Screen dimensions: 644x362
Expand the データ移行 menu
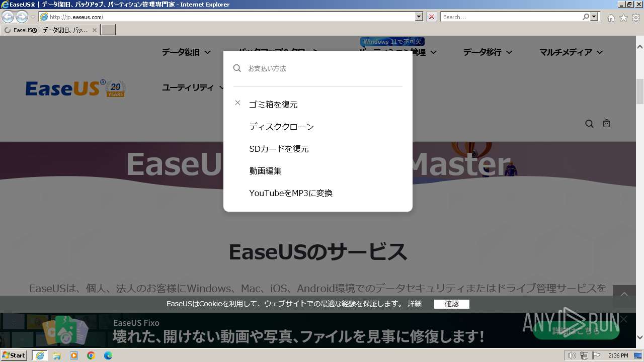click(488, 52)
